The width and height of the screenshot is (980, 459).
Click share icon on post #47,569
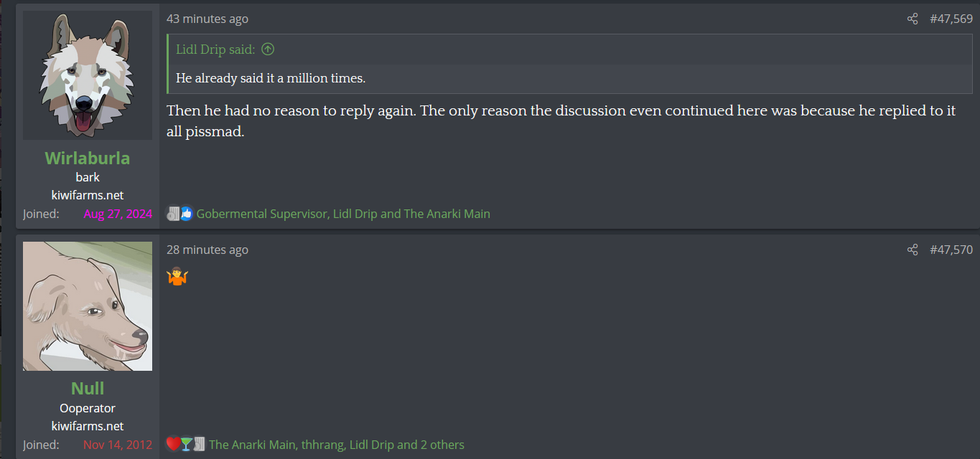click(x=913, y=19)
